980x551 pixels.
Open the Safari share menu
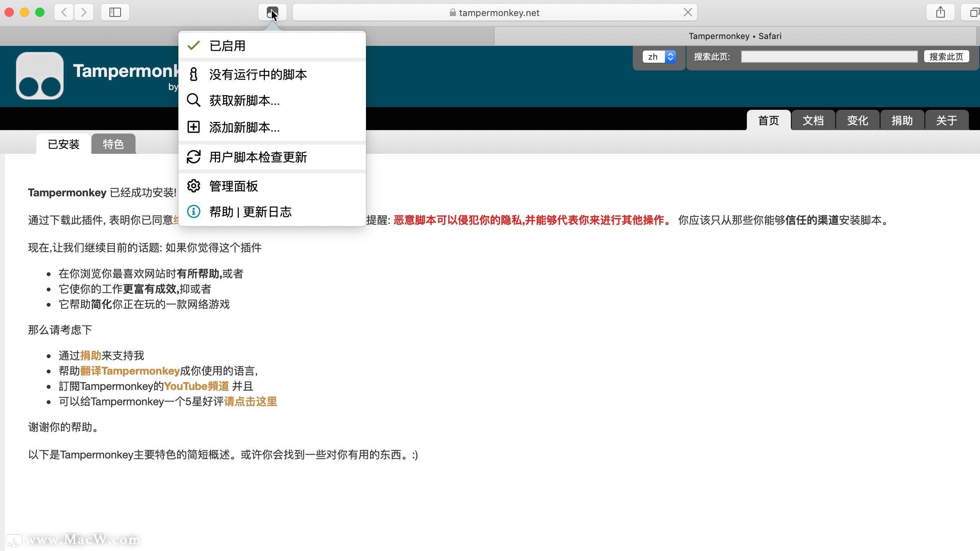click(x=940, y=13)
